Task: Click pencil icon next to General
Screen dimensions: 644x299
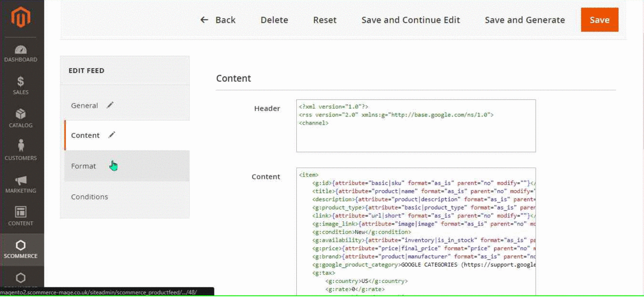Action: coord(110,105)
